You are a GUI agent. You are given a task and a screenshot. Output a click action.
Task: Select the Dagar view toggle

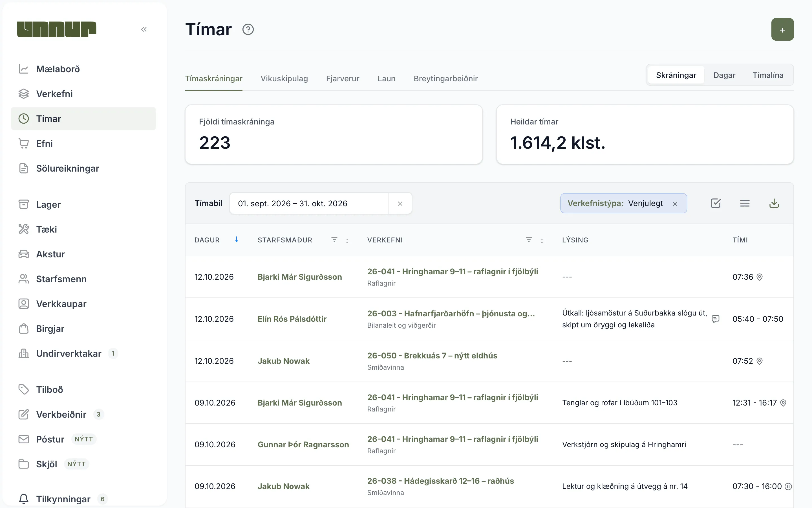pos(724,75)
